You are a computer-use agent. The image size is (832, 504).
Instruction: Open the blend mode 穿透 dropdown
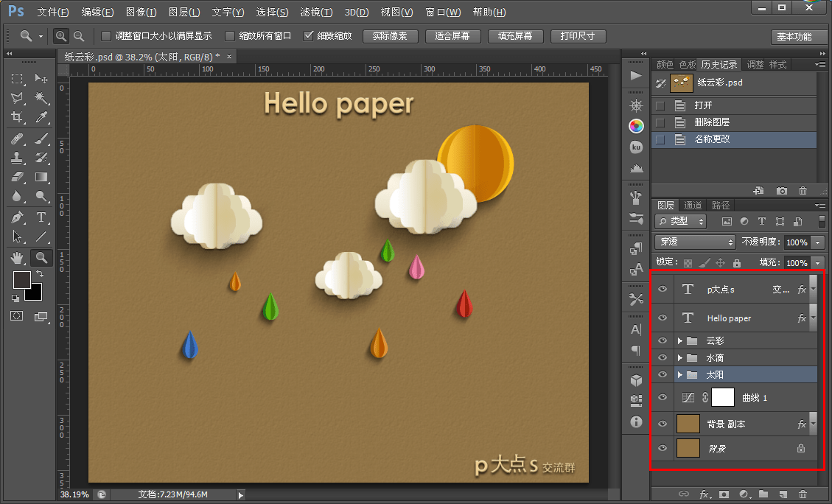click(695, 242)
